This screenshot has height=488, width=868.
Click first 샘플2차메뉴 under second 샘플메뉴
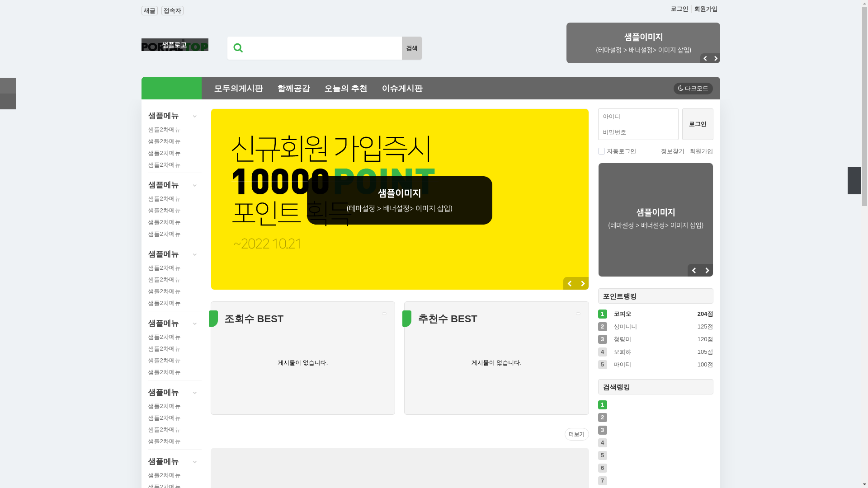tap(164, 199)
